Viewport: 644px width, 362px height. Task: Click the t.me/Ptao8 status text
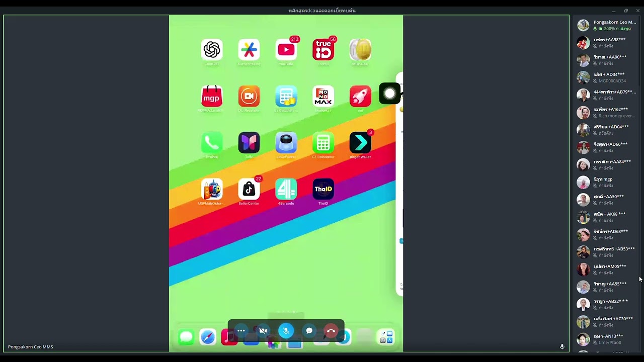tap(610, 342)
